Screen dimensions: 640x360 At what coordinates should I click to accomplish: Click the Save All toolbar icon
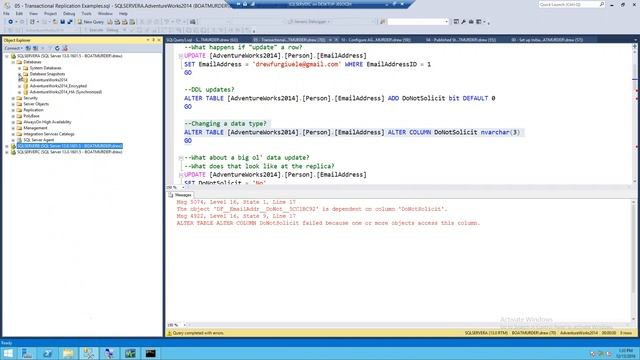click(70, 22)
